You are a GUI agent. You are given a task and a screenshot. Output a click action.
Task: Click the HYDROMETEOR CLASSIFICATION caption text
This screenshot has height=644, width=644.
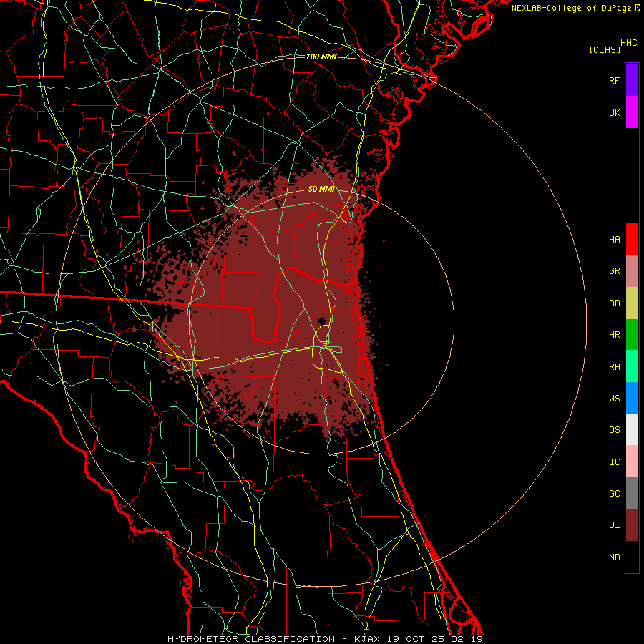click(251, 639)
